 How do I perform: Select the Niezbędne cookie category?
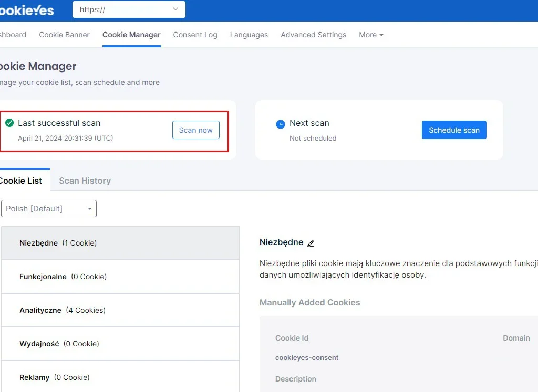[120, 243]
